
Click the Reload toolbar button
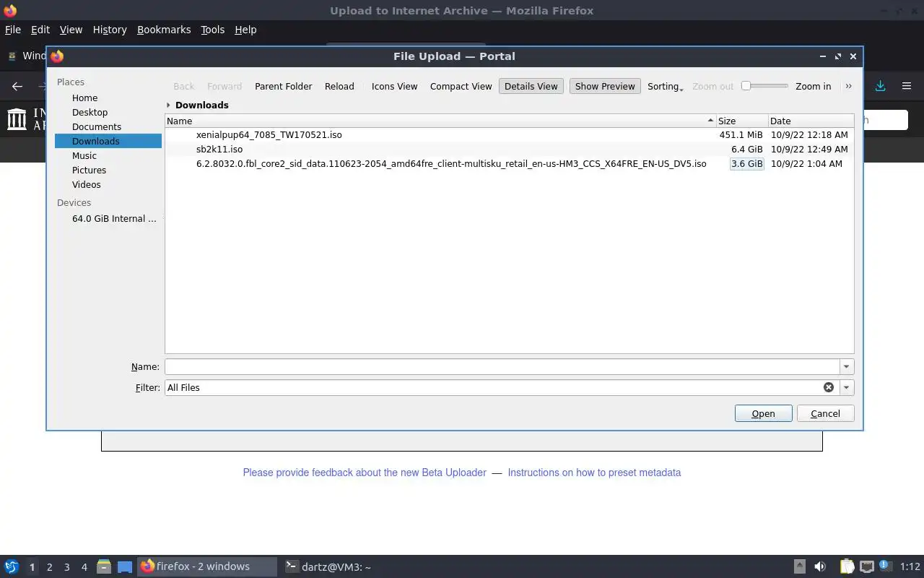tap(339, 86)
